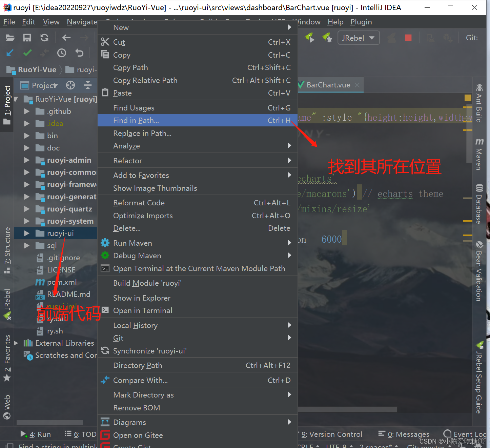Choose Reformat Code menu item
Viewport: 490px width, 448px height.
(x=198, y=203)
